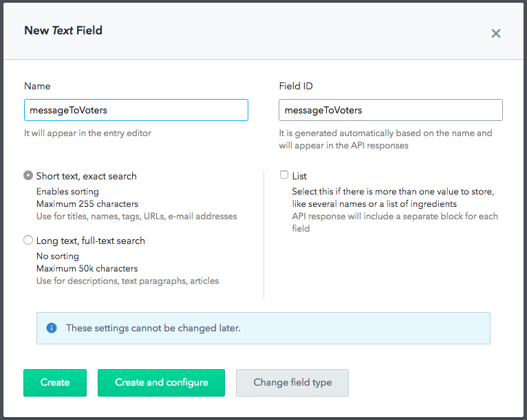527x420 pixels.
Task: Click the 'Short text, exact search' label
Action: 87,176
